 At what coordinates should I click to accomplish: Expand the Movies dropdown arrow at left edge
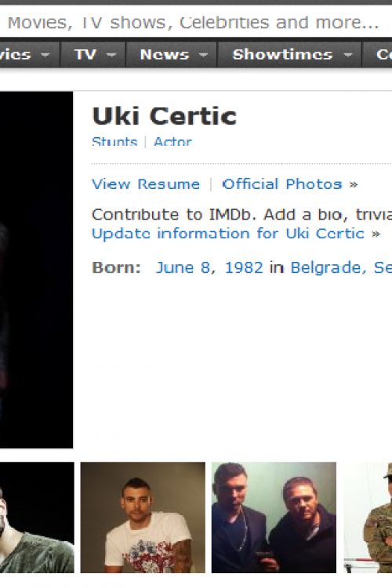45,55
